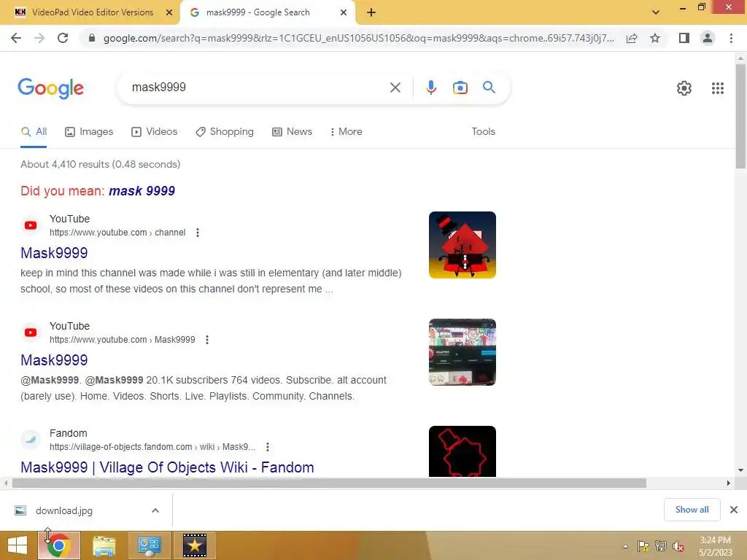Click the Action Center flag tray icon

(643, 546)
